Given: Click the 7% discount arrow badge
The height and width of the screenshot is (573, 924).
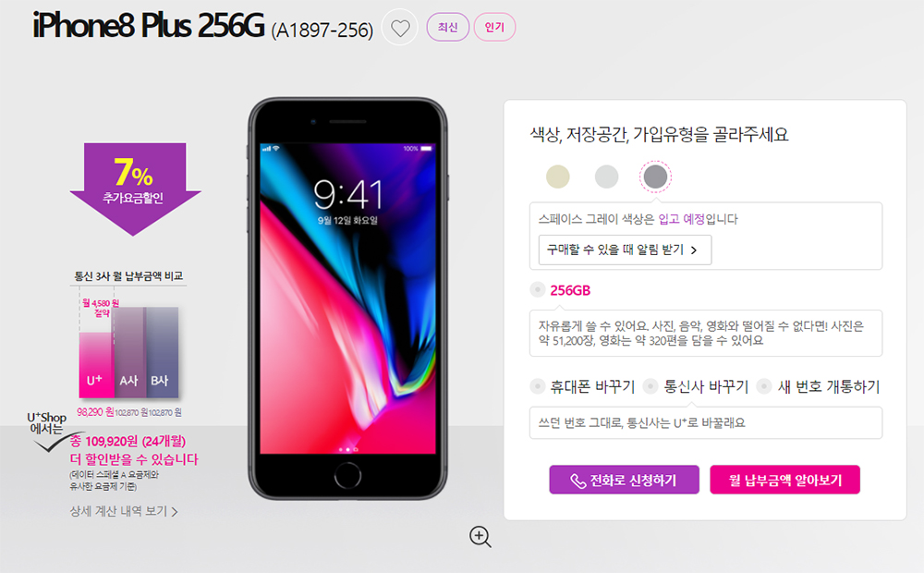Looking at the screenshot, I should [x=135, y=189].
